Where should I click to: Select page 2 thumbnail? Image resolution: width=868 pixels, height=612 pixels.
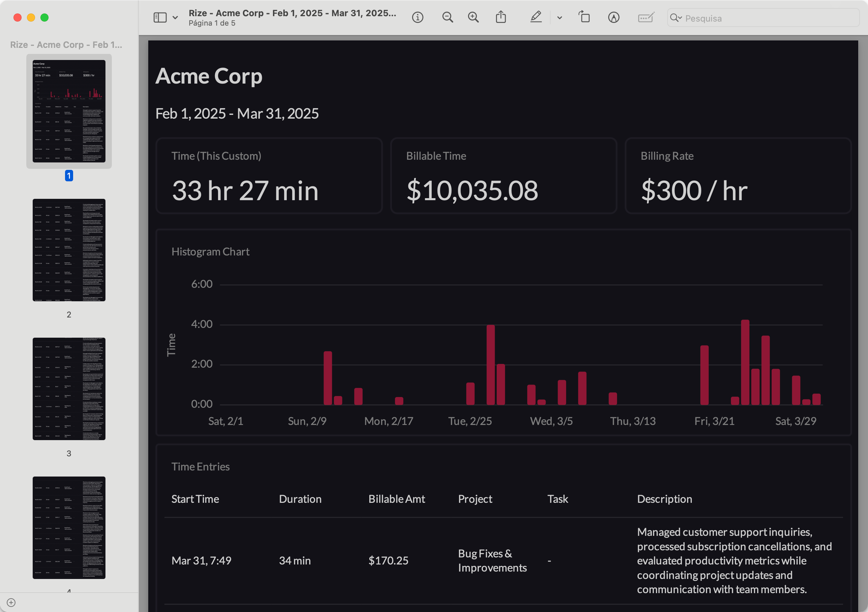(x=69, y=250)
